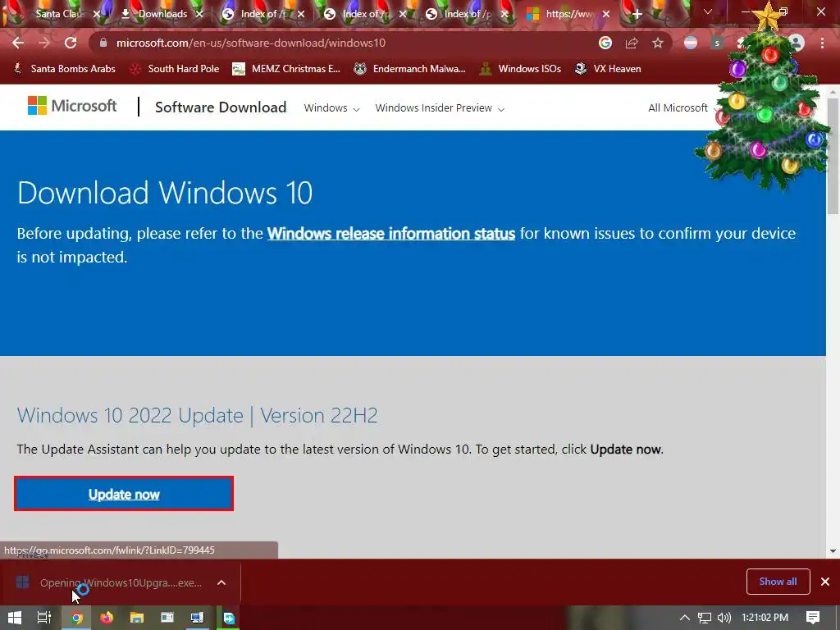Open Action Center notifications
The image size is (840, 630).
click(813, 618)
